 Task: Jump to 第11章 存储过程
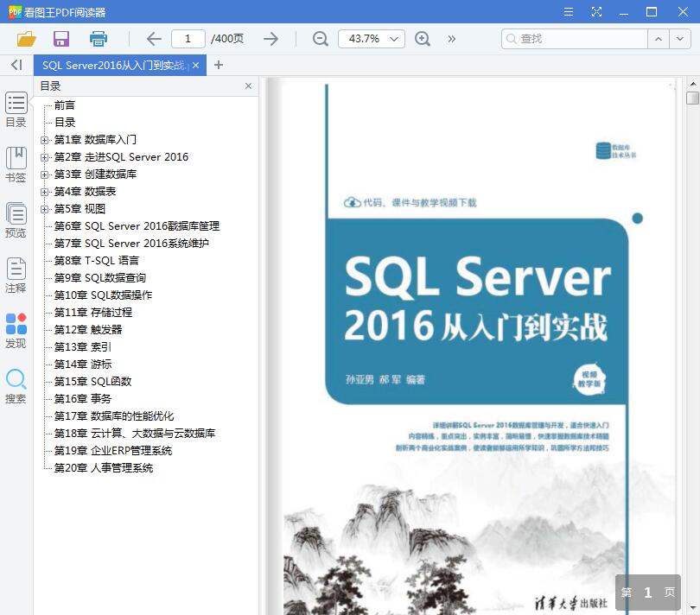point(93,313)
